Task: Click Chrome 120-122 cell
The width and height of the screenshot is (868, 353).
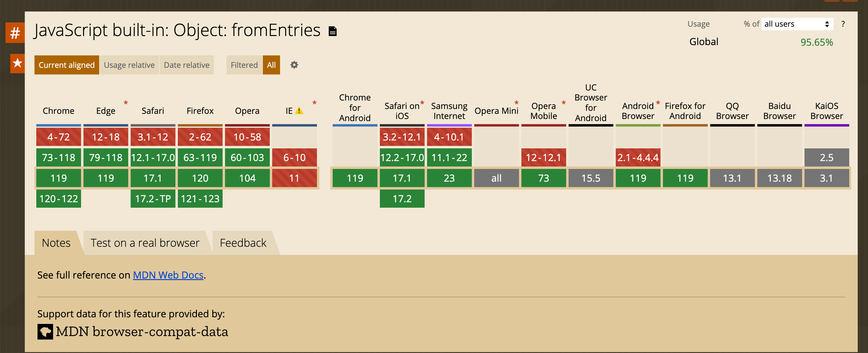Action: coord(59,199)
